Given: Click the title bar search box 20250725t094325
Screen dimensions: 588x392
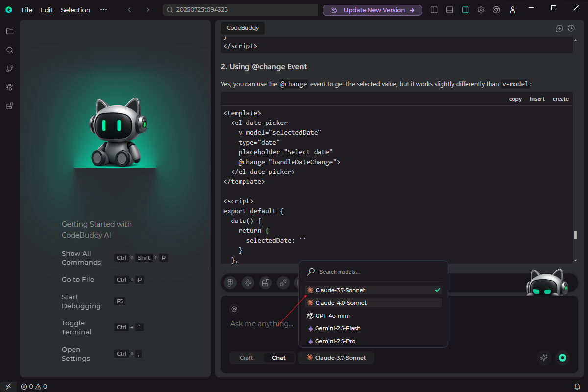Looking at the screenshot, I should pos(241,10).
